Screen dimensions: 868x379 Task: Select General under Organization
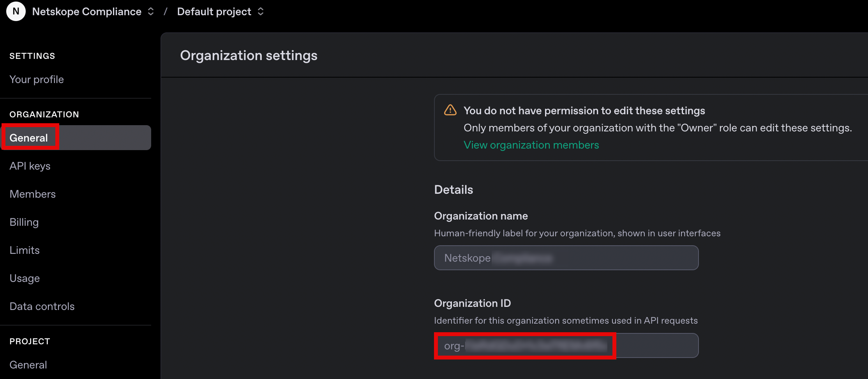pyautogui.click(x=28, y=137)
